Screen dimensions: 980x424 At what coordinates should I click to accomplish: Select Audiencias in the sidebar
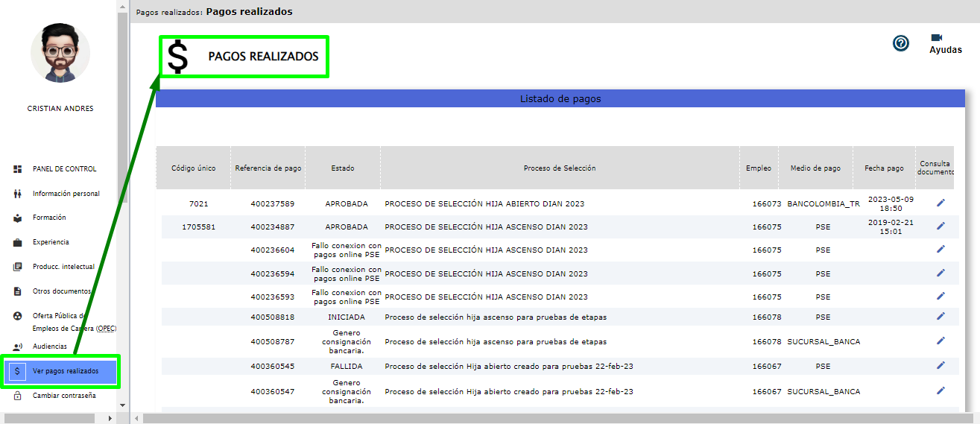[49, 347]
